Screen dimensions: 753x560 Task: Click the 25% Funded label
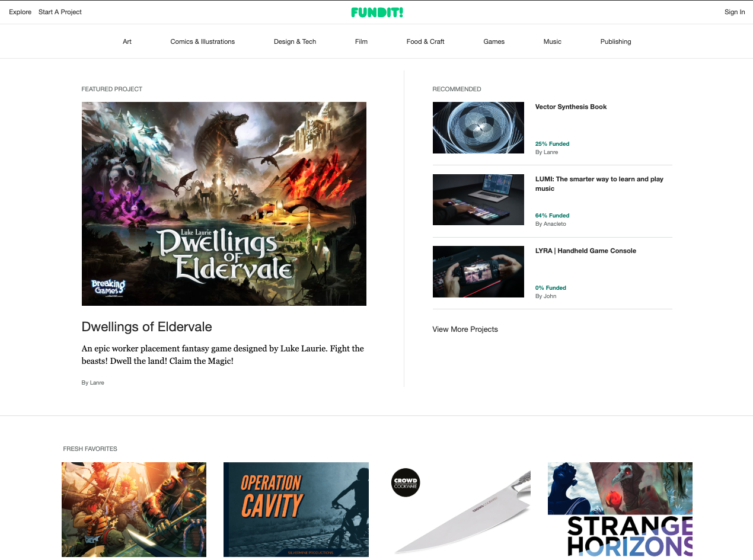tap(552, 144)
